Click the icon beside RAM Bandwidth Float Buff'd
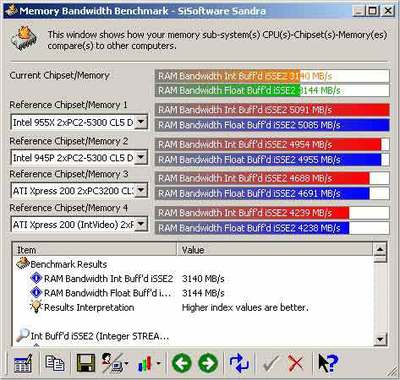The width and height of the screenshot is (400, 380). tap(36, 292)
